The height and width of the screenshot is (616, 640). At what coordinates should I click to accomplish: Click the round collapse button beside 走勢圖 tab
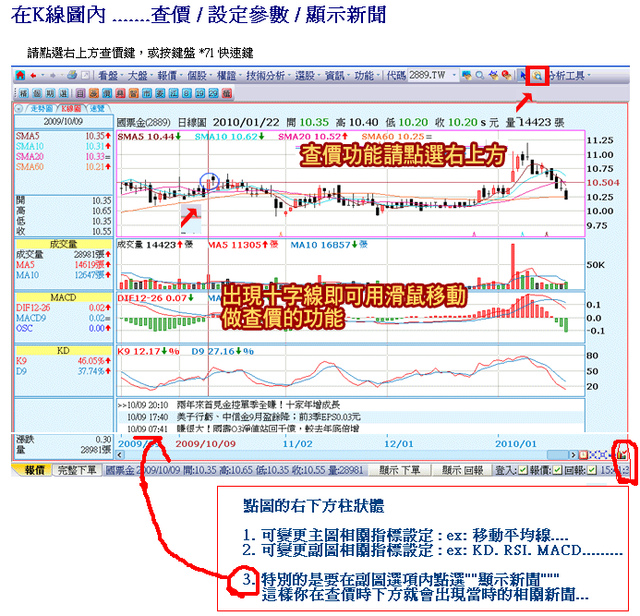coord(19,109)
